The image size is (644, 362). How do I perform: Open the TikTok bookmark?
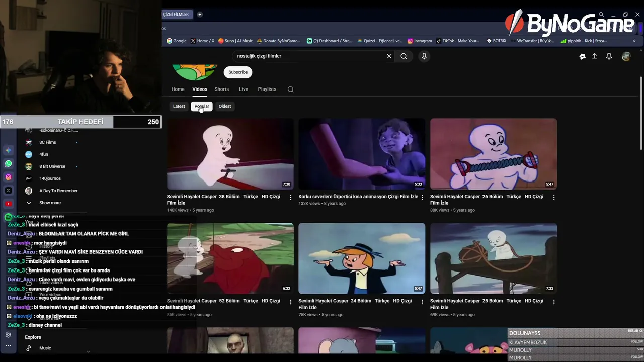[x=458, y=41]
